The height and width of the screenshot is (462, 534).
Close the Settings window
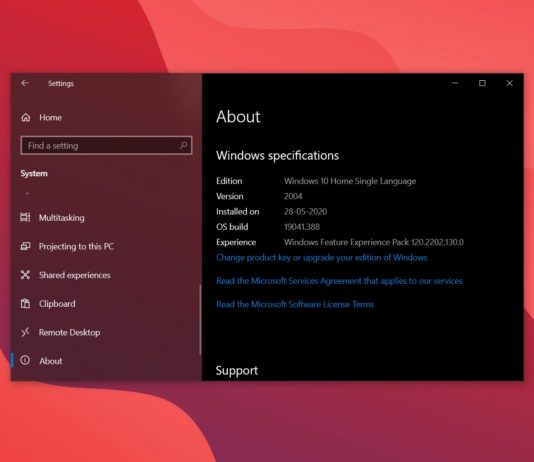pyautogui.click(x=509, y=83)
